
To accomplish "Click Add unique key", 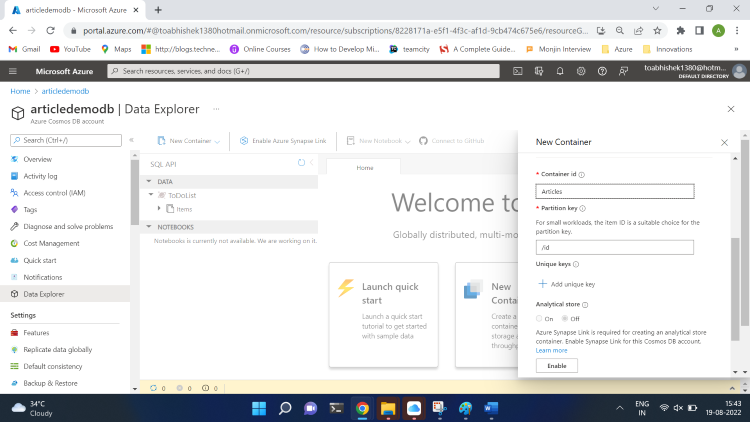I will coord(567,284).
